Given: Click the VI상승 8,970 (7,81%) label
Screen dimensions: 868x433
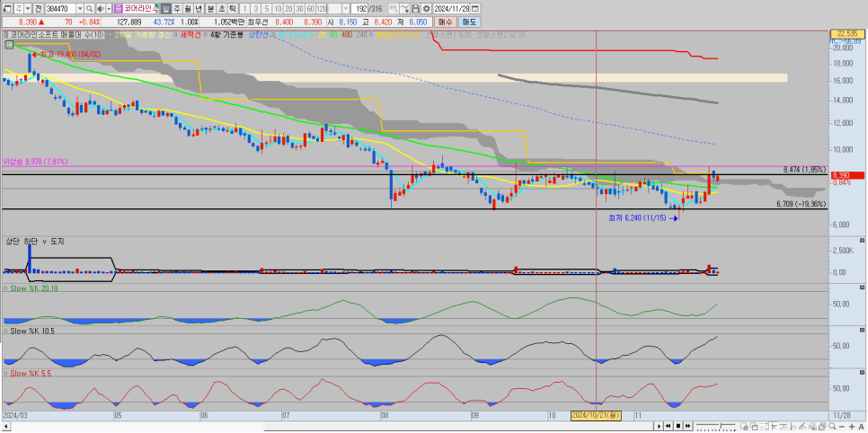Looking at the screenshot, I should coord(35,162).
